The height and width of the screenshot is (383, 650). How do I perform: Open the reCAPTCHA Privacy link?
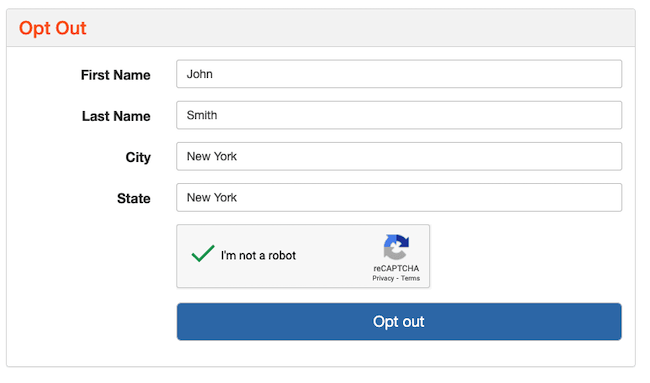point(383,278)
